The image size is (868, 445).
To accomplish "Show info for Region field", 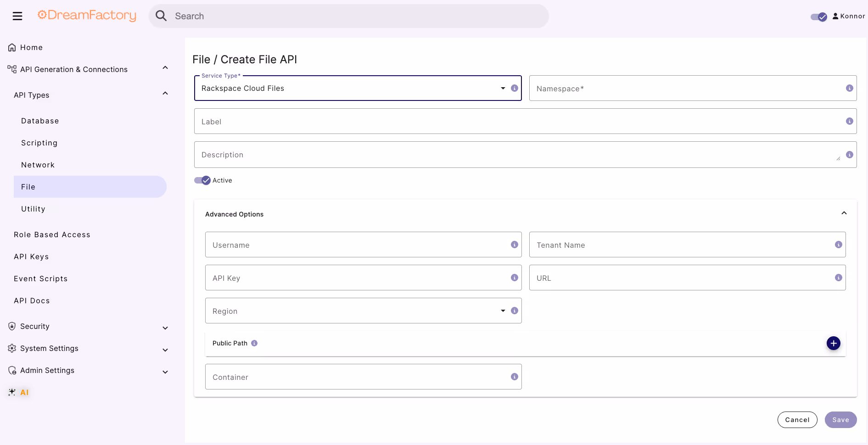I will [x=515, y=311].
